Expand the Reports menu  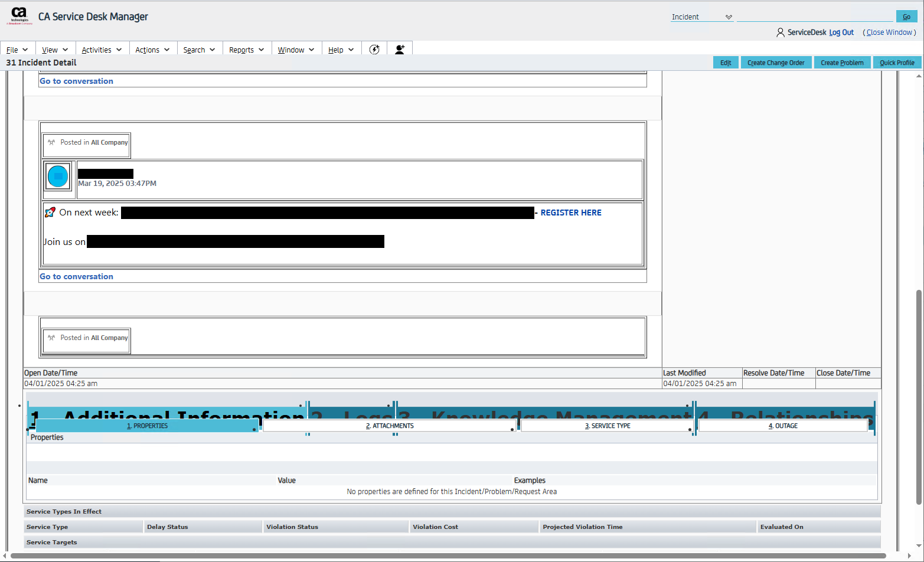[x=246, y=50]
